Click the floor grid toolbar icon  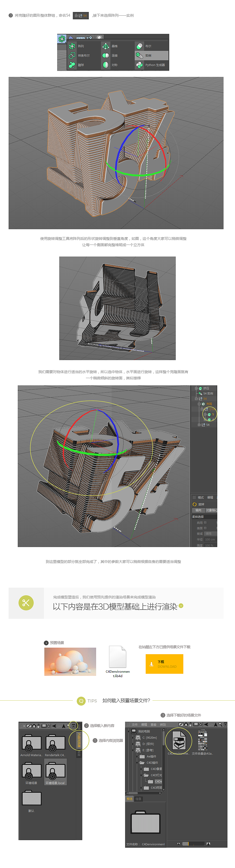point(81,37)
